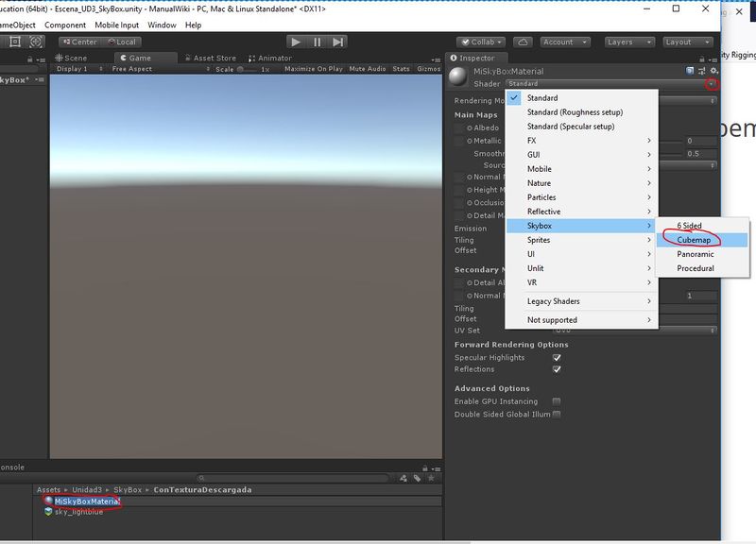The width and height of the screenshot is (756, 544).
Task: Click the Project panel search field
Action: (x=293, y=478)
